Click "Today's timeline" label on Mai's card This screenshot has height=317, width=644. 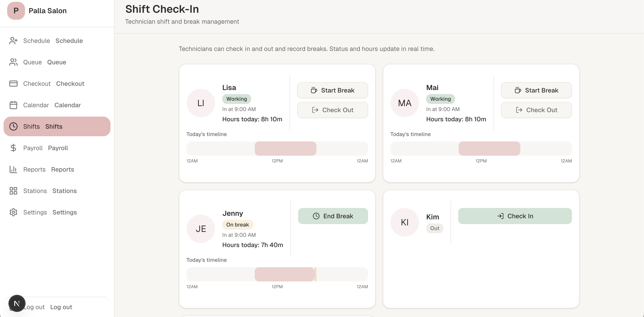click(x=411, y=134)
